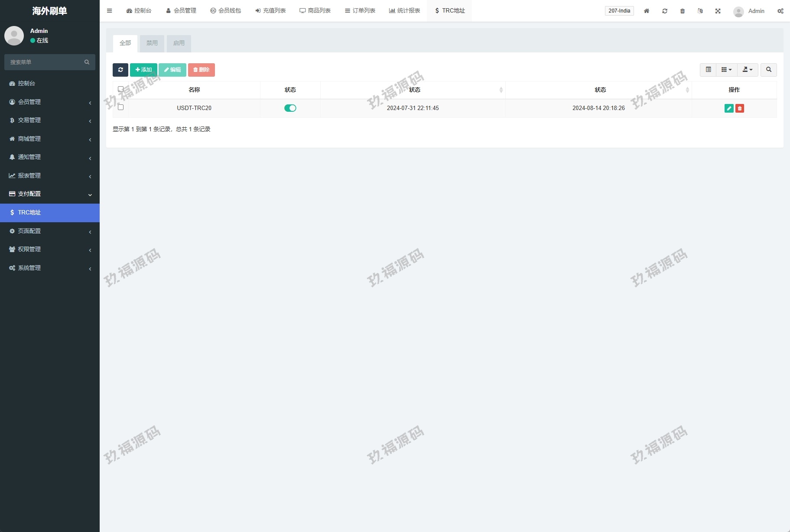
Task: Check the select-all header checkbox
Action: pyautogui.click(x=121, y=89)
